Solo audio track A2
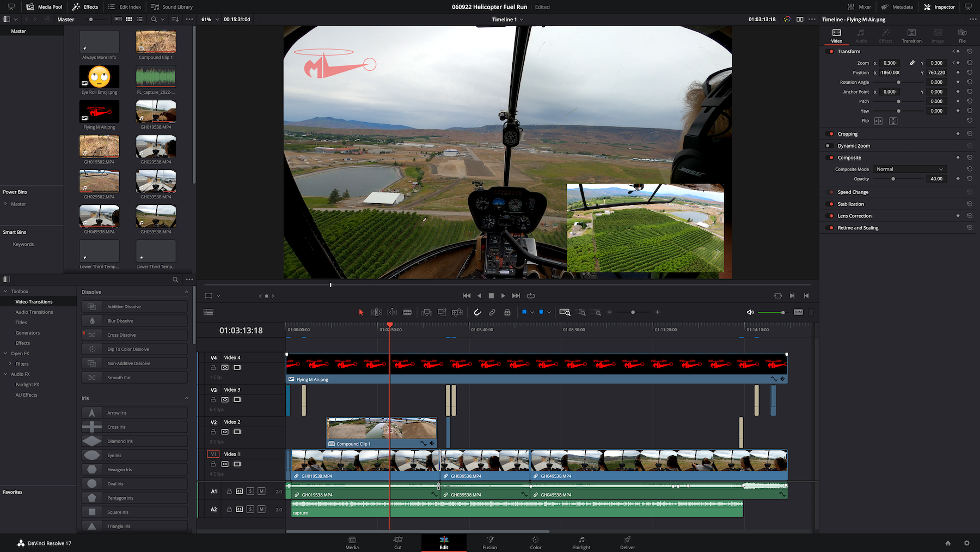 [250, 509]
